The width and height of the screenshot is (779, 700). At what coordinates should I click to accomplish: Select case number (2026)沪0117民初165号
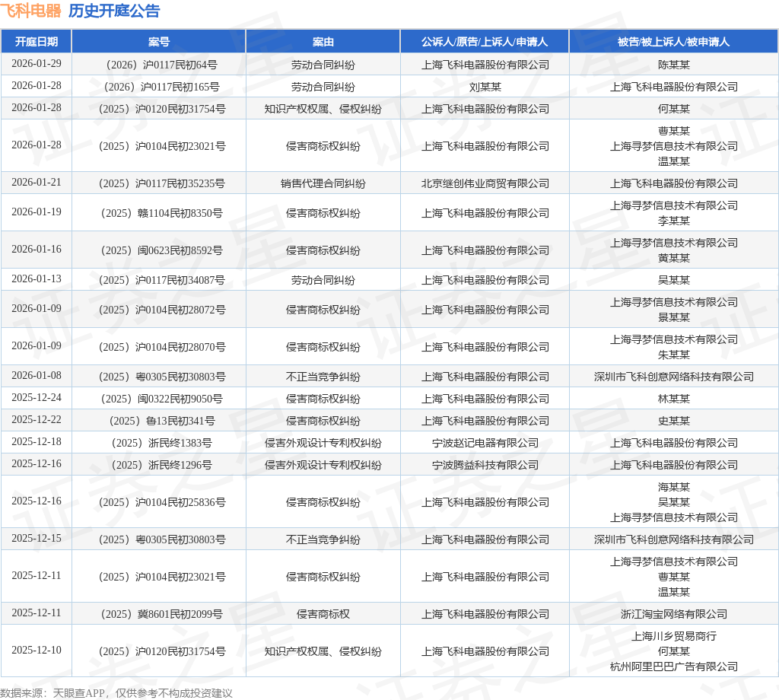point(161,87)
